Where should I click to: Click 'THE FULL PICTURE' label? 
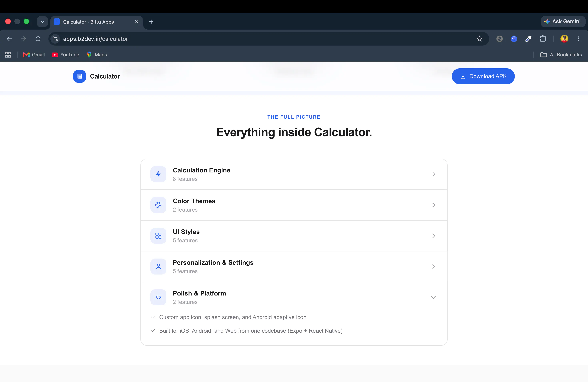pyautogui.click(x=294, y=117)
